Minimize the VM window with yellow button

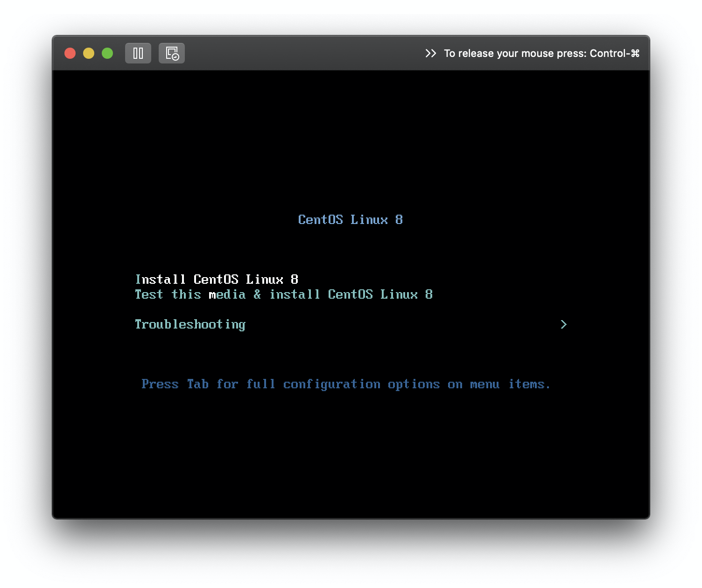click(89, 53)
